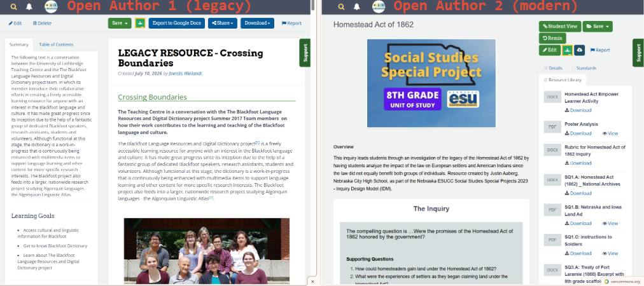Viewport: 644px width, 286px height.
Task: Download Homestead Act Empower Learner Activity
Action: [x=578, y=111]
